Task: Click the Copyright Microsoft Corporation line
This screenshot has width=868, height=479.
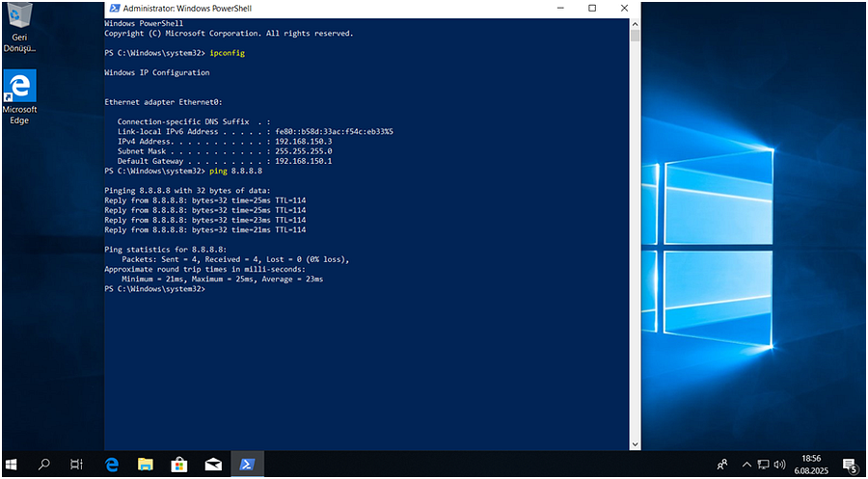Action: [229, 34]
